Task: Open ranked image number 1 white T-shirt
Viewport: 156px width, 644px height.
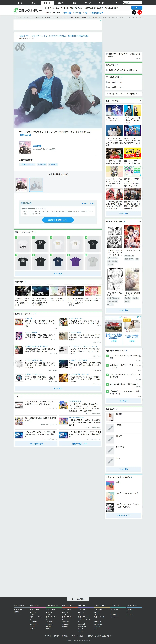Action: tap(23, 244)
